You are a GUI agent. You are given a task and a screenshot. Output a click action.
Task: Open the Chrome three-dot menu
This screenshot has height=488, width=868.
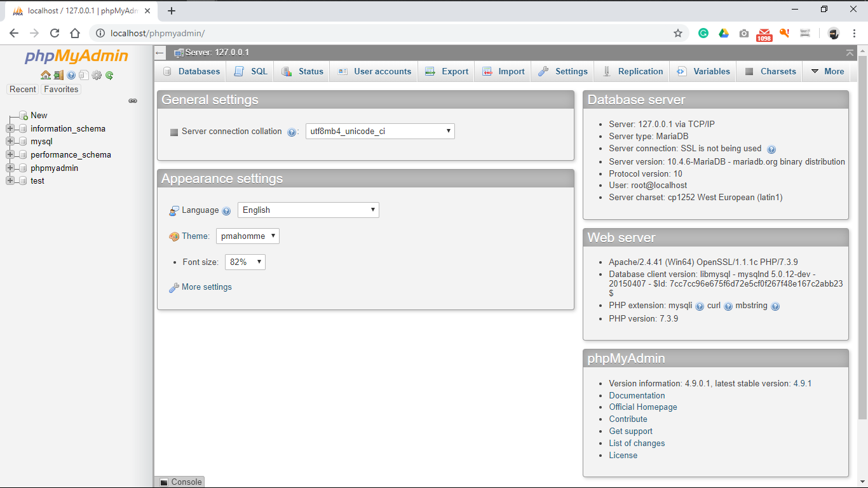pos(854,33)
